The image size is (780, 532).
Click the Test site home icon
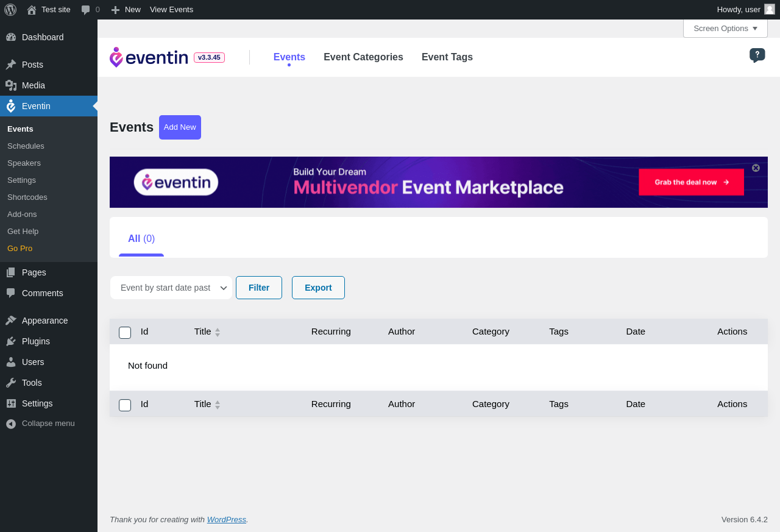(x=32, y=10)
